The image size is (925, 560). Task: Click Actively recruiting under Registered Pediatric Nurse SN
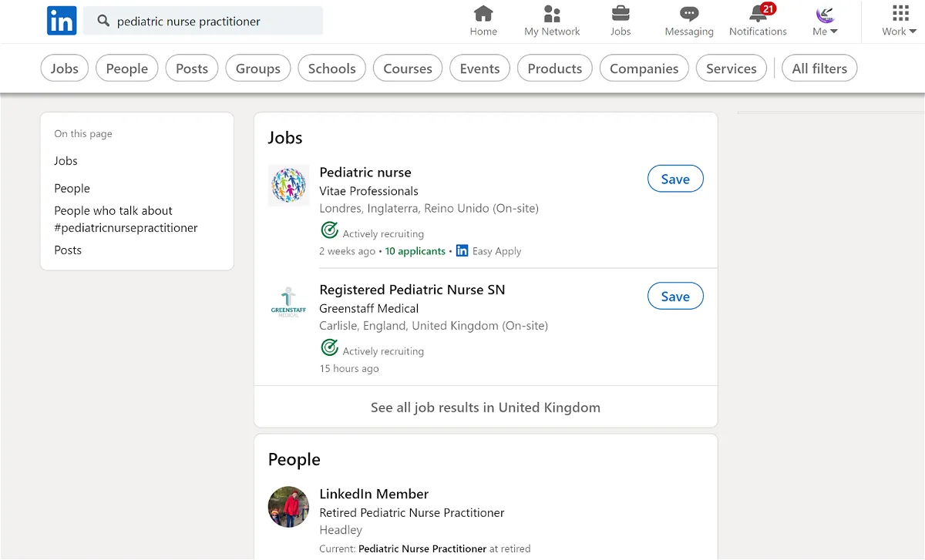pyautogui.click(x=383, y=350)
